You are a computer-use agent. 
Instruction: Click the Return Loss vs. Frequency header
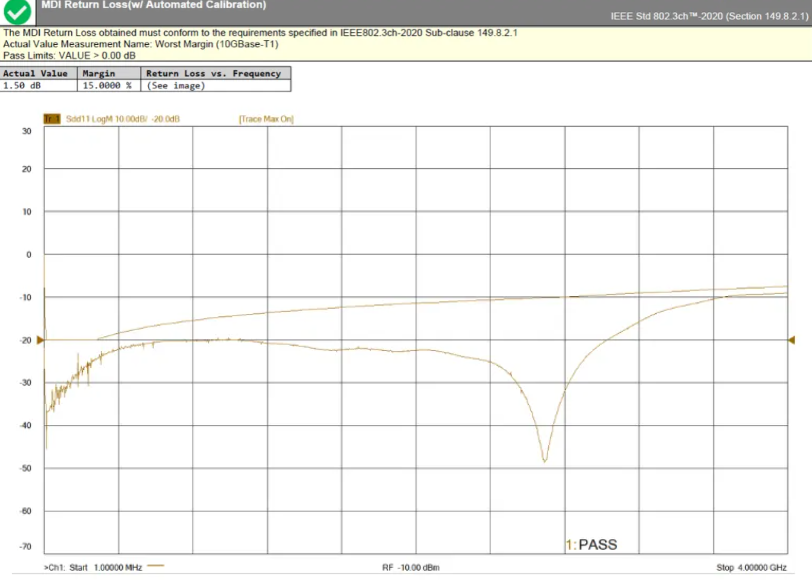pyautogui.click(x=215, y=73)
